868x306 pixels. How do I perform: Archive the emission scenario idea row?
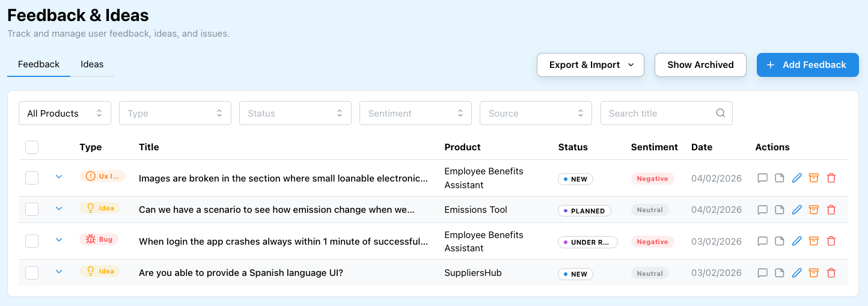tap(814, 210)
